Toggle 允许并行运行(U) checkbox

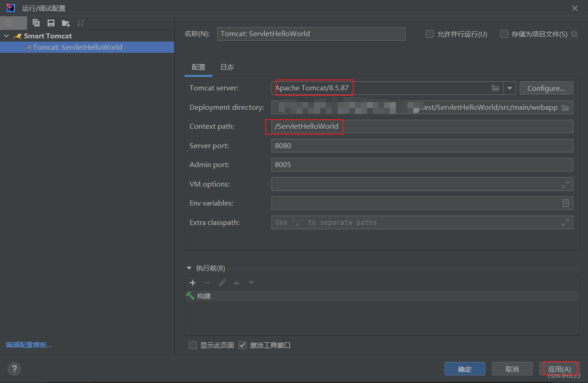coord(430,34)
